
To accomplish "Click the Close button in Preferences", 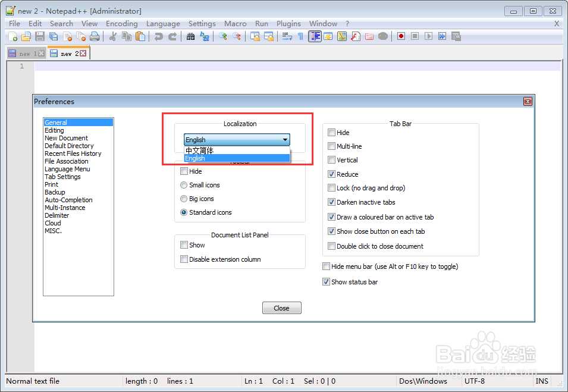I will (281, 308).
